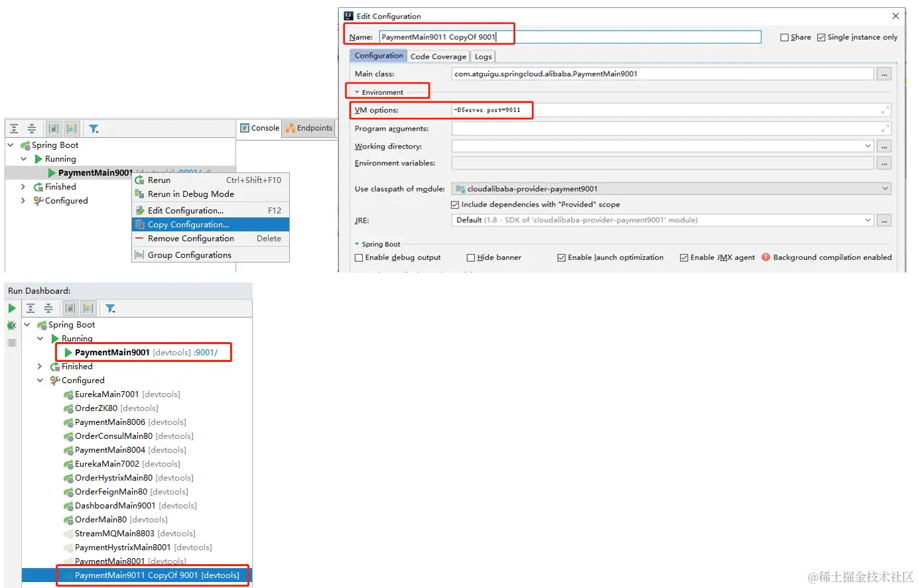This screenshot has width=918, height=588.
Task: Click Collapse All icon in lower Run Dashboard toolbar
Action: 48,308
